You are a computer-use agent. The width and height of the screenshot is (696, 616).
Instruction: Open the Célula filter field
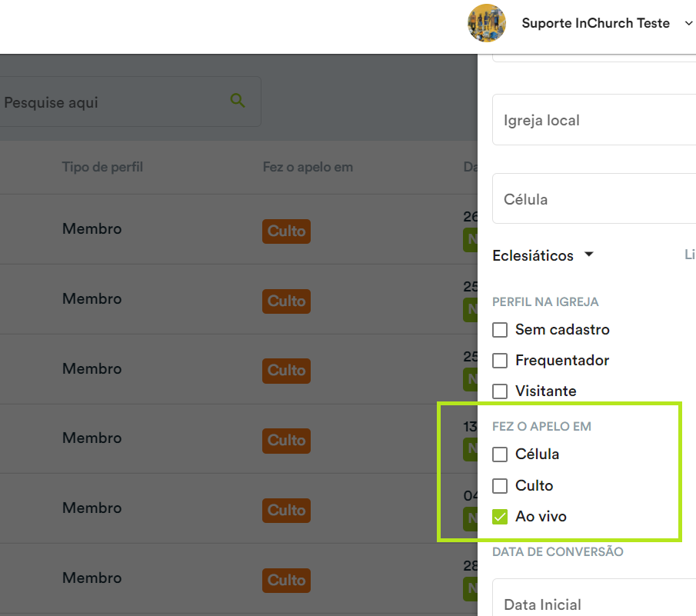coord(594,199)
